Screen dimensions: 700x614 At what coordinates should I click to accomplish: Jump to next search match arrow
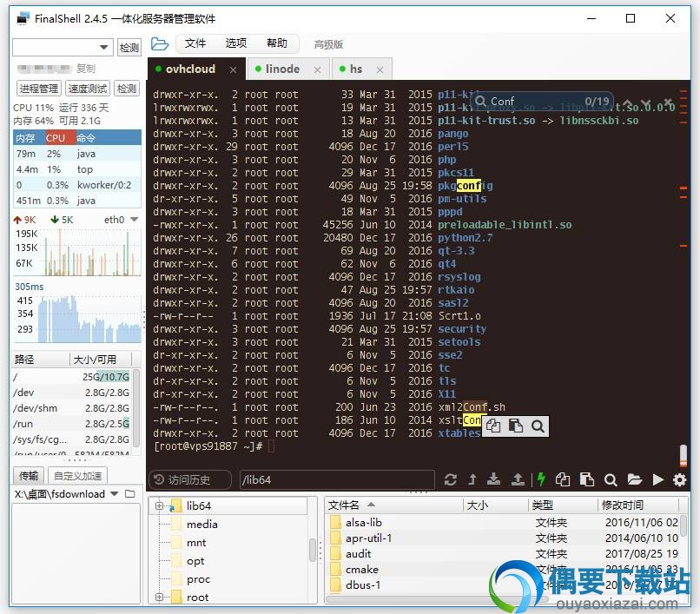(646, 103)
